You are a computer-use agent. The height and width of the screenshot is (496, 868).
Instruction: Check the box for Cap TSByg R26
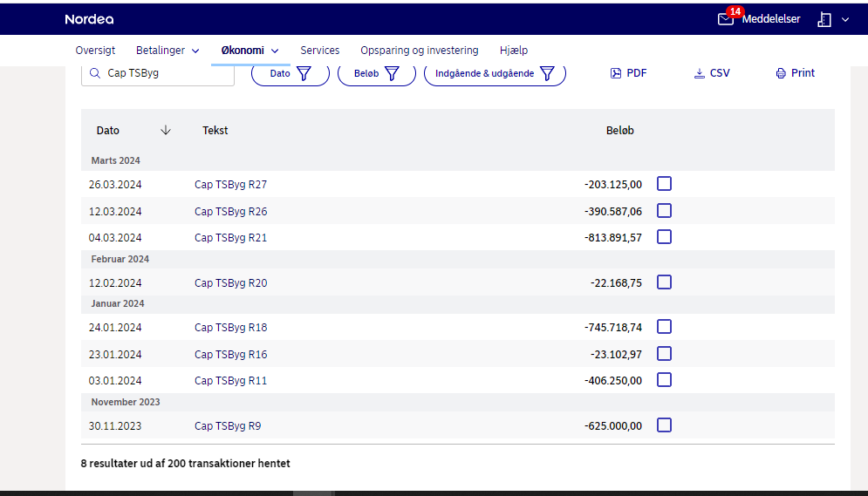[x=664, y=211]
